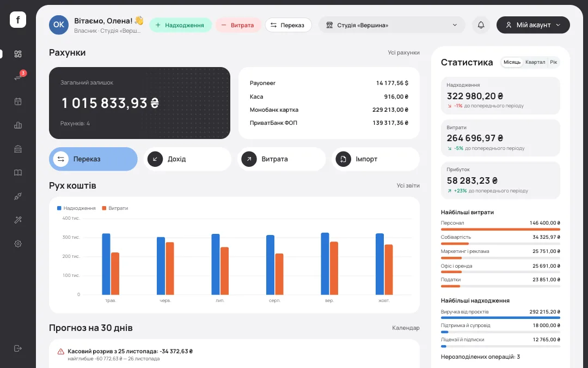Click the red Витрата button in header
This screenshot has height=368, width=588.
point(238,25)
